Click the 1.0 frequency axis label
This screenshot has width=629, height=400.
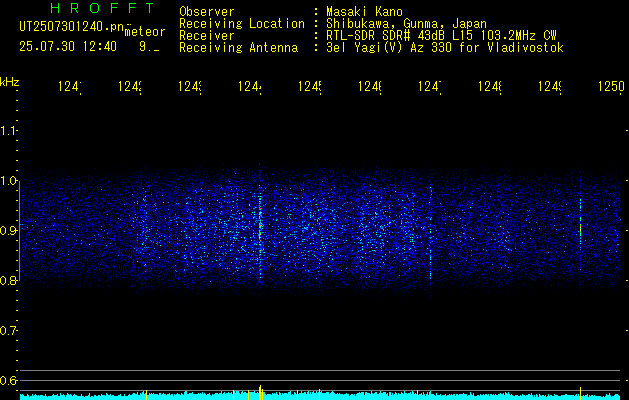[8, 181]
